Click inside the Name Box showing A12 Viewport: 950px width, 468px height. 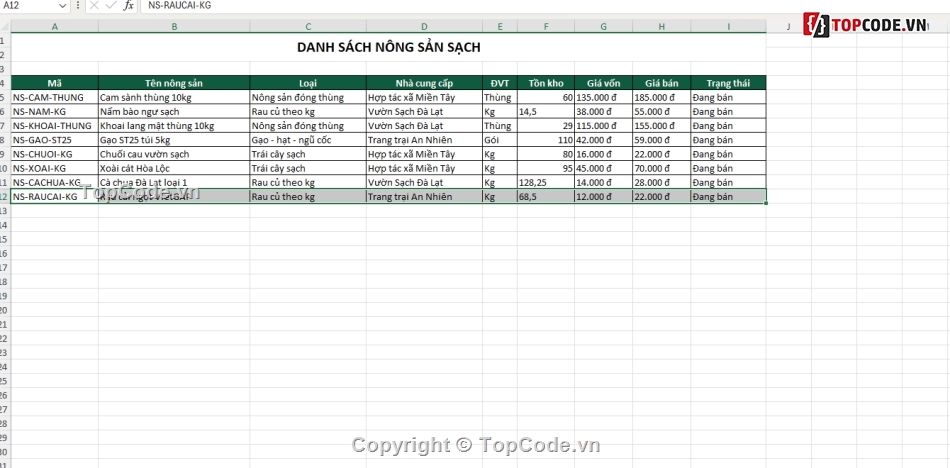pos(29,5)
